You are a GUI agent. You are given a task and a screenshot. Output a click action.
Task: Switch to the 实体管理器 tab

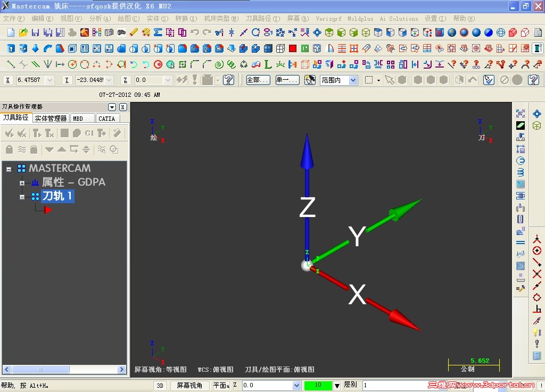tap(51, 119)
